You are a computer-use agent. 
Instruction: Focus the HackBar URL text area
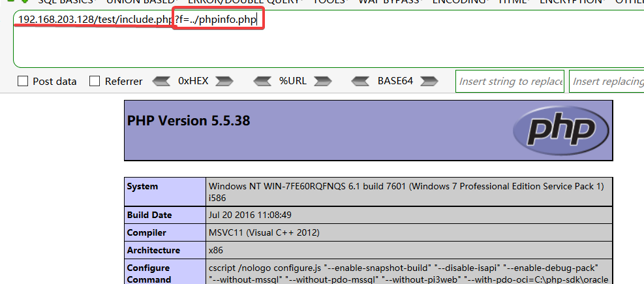[x=329, y=39]
